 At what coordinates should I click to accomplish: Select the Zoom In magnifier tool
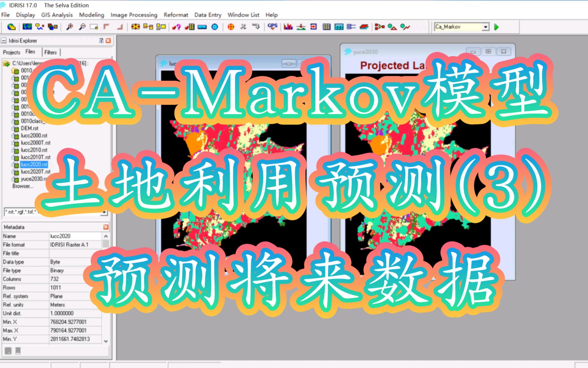(70, 27)
